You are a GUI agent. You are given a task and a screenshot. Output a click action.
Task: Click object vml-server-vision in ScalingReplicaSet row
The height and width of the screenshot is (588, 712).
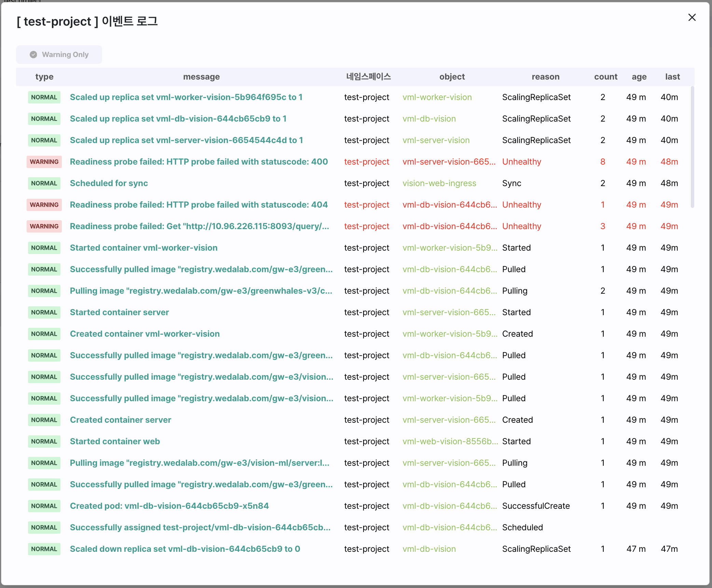pos(436,140)
